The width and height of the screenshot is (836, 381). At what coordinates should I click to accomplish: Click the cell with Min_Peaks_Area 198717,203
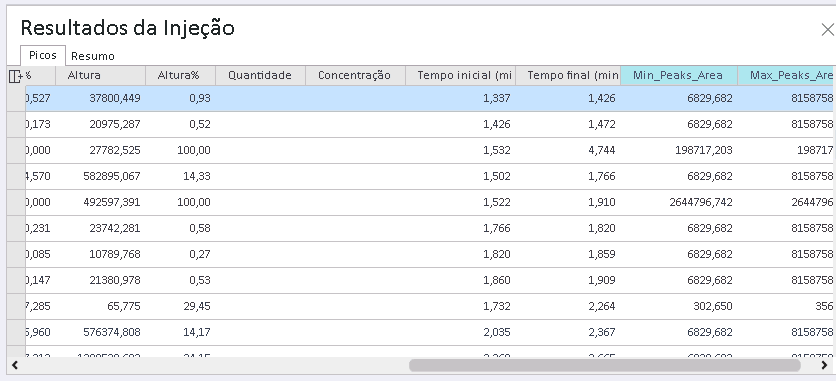tap(679, 150)
